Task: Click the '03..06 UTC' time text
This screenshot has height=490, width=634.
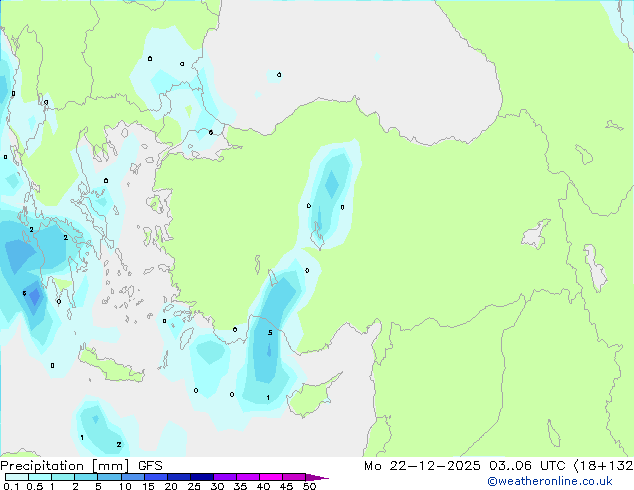Action: pyautogui.click(x=527, y=466)
